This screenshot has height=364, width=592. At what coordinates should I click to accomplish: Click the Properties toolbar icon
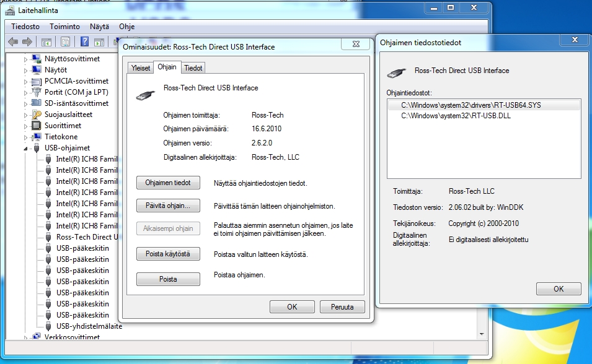[x=66, y=42]
